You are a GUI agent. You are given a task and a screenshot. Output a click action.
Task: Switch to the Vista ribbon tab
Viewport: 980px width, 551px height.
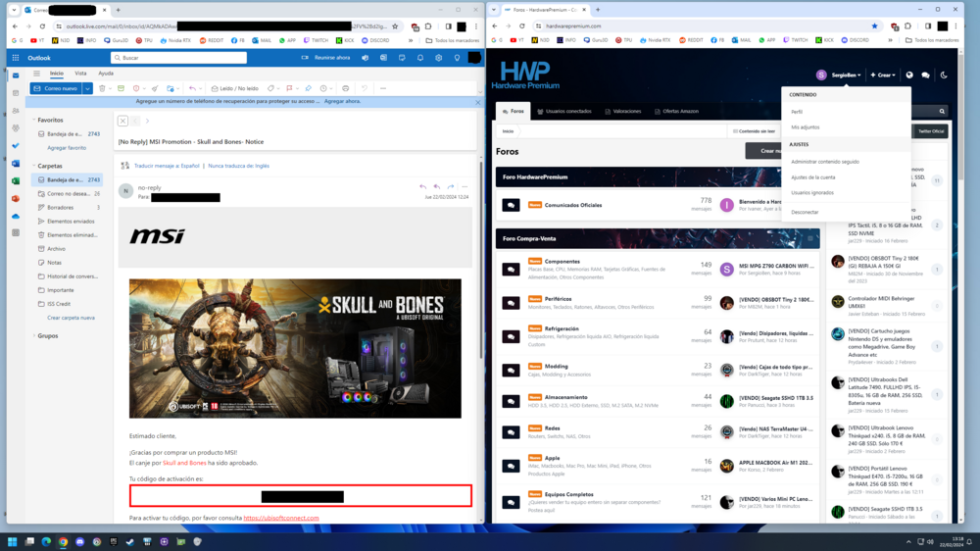[x=80, y=74]
